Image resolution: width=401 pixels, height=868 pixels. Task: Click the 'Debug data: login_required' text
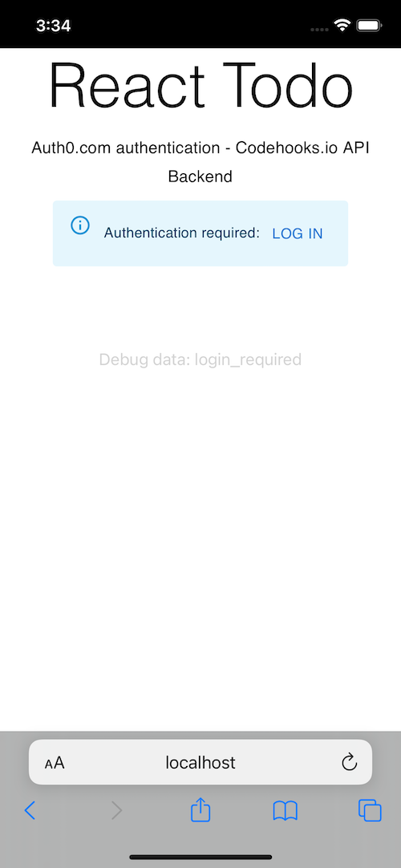click(x=200, y=360)
